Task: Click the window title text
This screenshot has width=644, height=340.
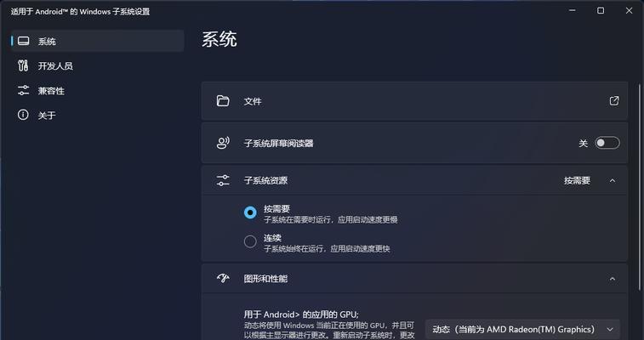Action: 80,12
